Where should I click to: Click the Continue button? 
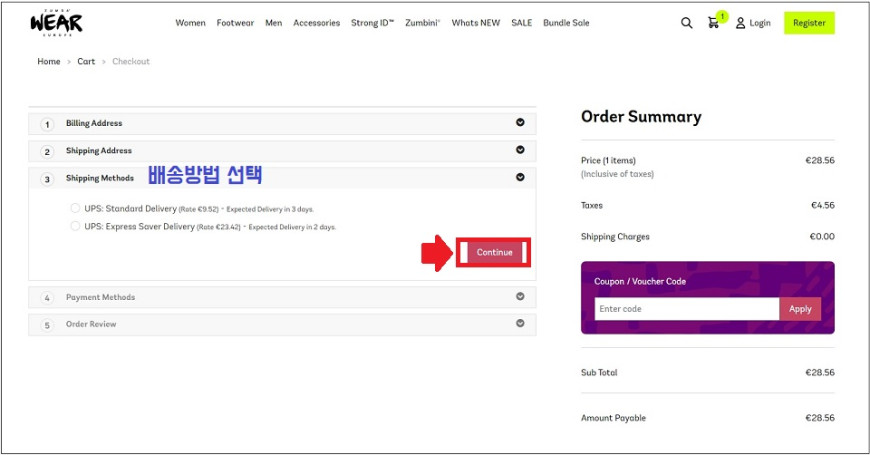click(x=494, y=252)
